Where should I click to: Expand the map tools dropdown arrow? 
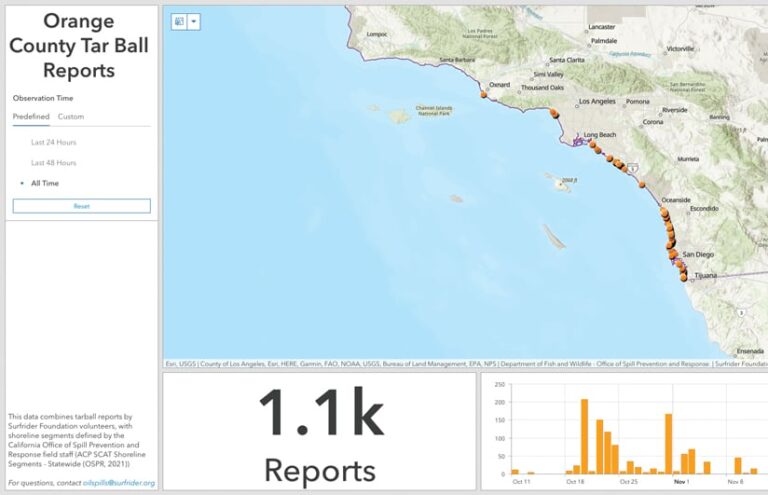(194, 22)
